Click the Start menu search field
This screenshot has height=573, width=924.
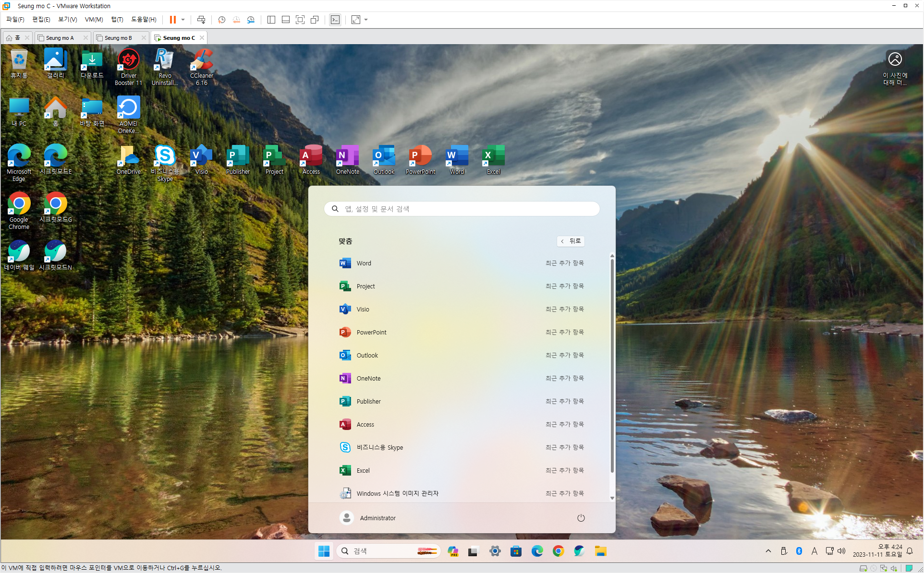tap(461, 209)
